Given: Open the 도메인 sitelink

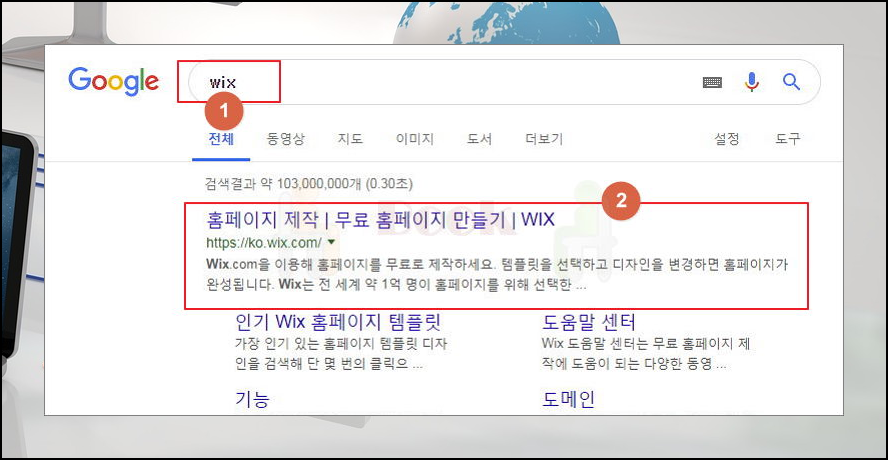Looking at the screenshot, I should click(x=569, y=399).
